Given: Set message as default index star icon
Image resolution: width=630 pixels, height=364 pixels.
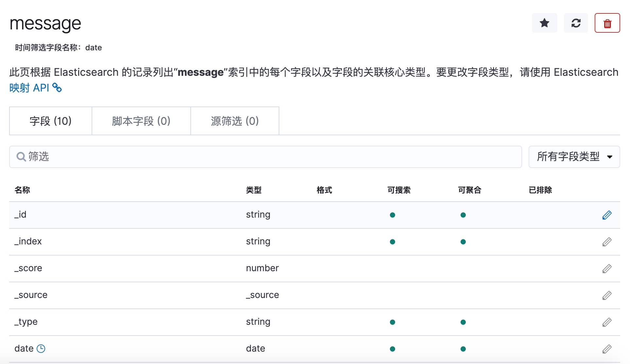Looking at the screenshot, I should pyautogui.click(x=544, y=23).
